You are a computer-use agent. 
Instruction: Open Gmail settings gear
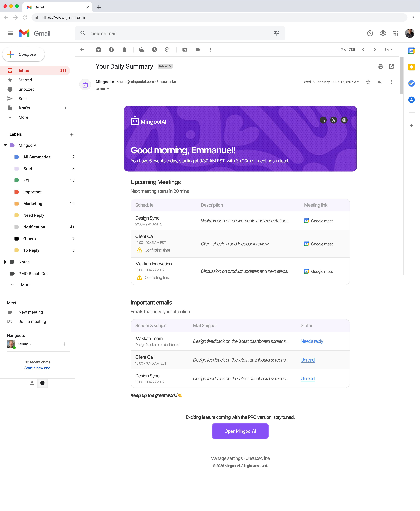point(383,33)
